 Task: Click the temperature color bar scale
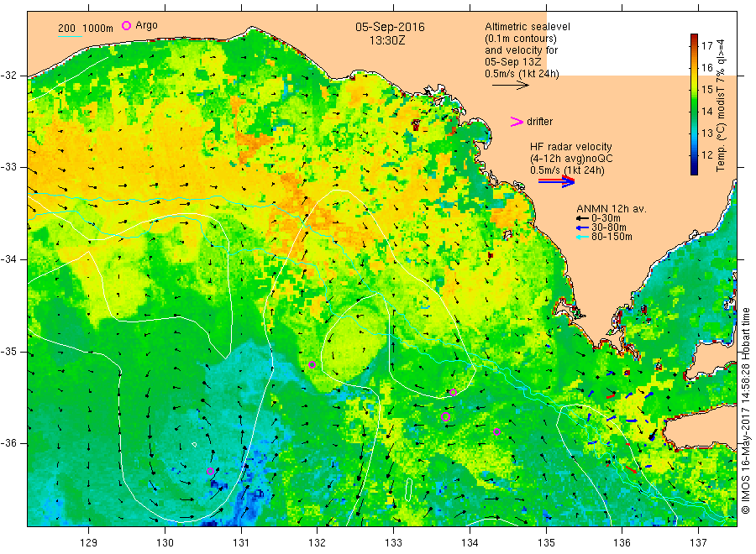694,104
